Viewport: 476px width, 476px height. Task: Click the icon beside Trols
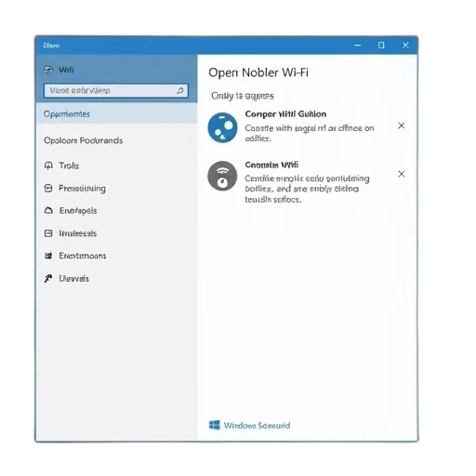pos(48,165)
